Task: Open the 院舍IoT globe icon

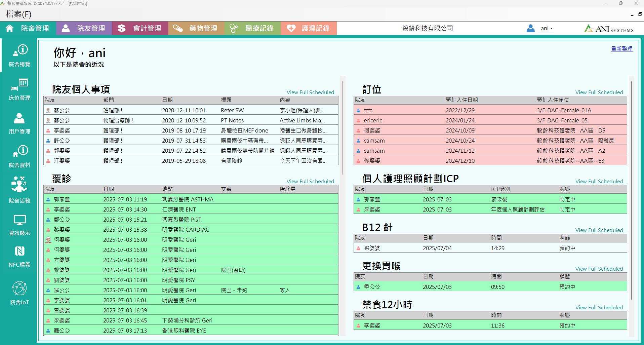Action: 19,293
